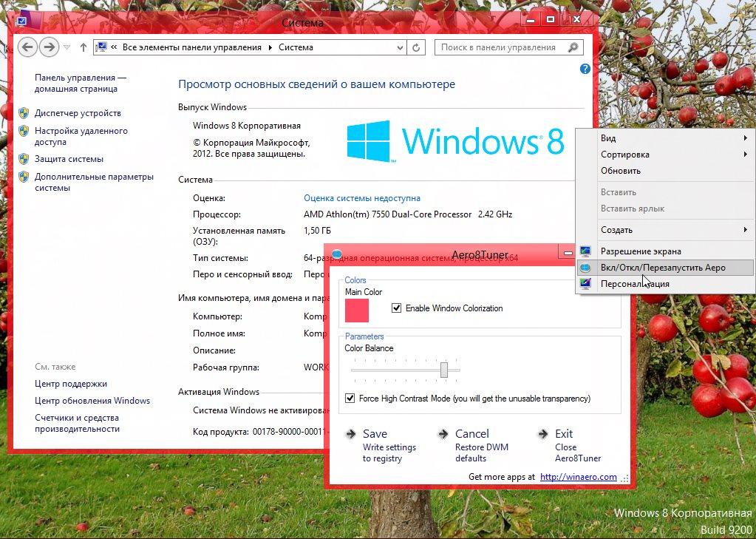Open Диспетчер устройств link
The height and width of the screenshot is (539, 756).
tap(78, 113)
